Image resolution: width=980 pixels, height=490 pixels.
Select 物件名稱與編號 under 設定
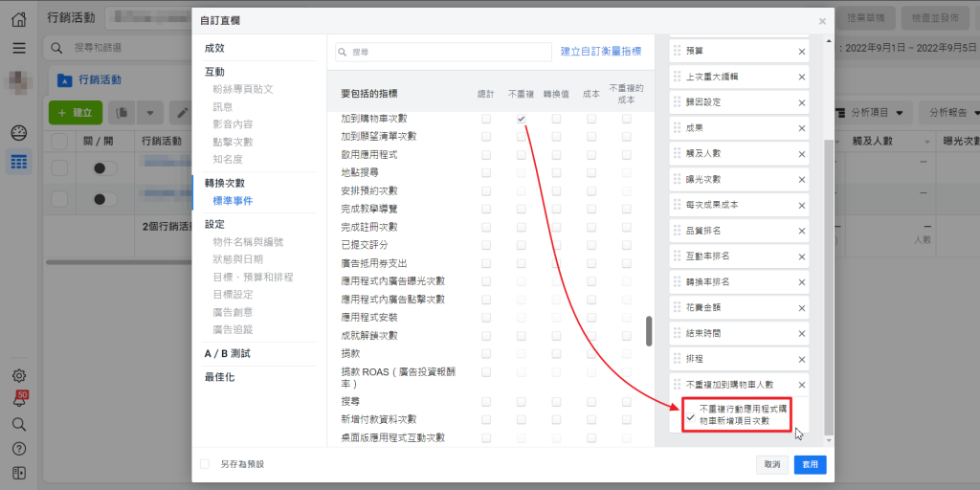click(x=248, y=242)
